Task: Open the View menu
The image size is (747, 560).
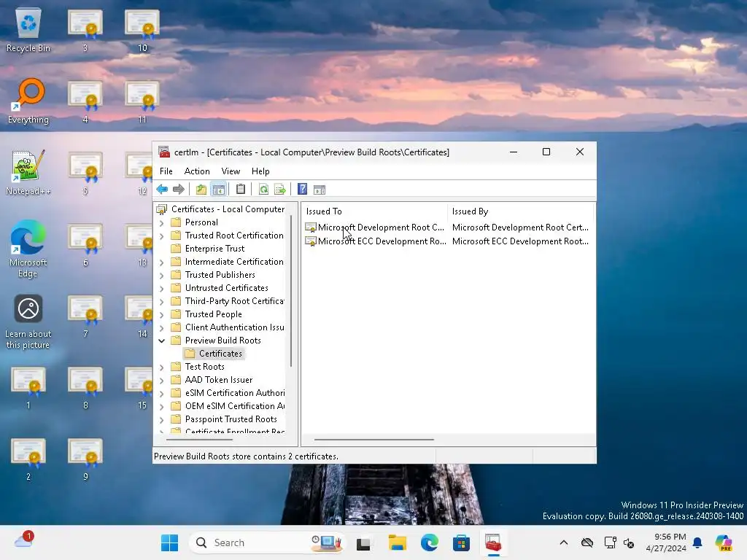Action: tap(231, 171)
